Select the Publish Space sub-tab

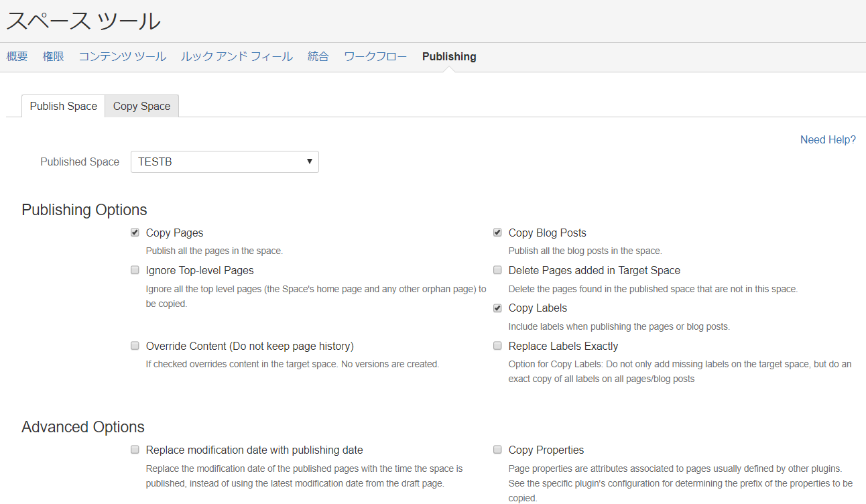coord(64,106)
